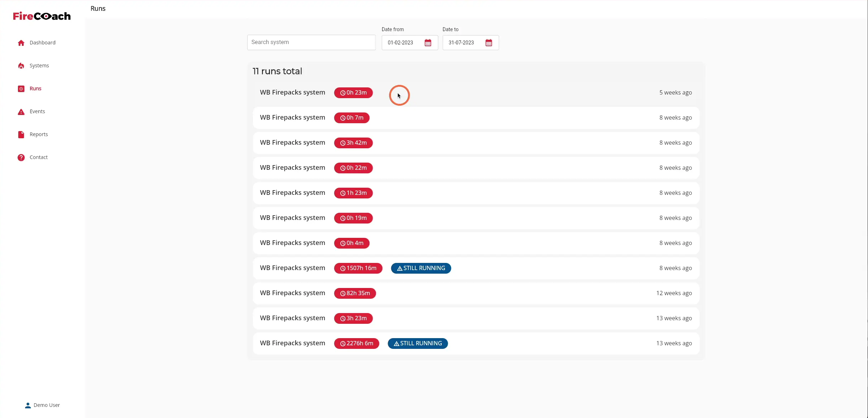This screenshot has width=868, height=418.
Task: Click the 3h 42m duration badge
Action: coord(353,143)
